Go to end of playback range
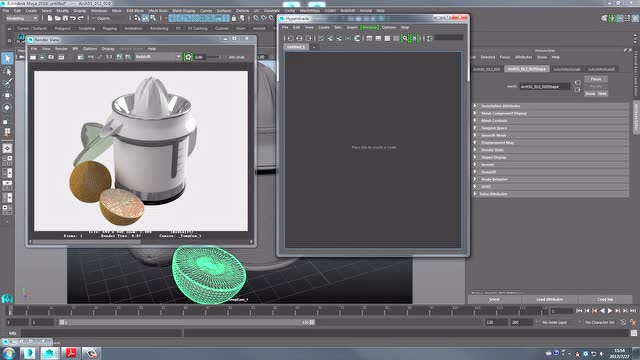Screen dimensions: 640x360 (x=633, y=311)
